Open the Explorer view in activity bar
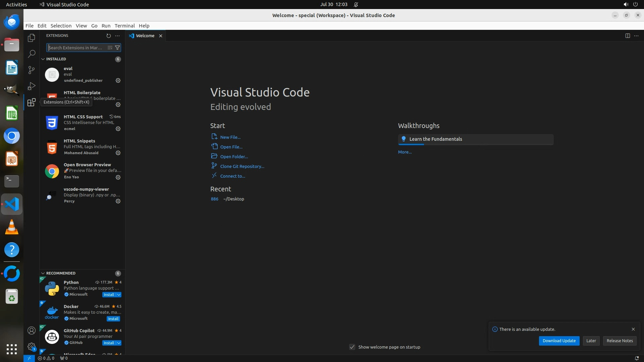 pos(31,38)
